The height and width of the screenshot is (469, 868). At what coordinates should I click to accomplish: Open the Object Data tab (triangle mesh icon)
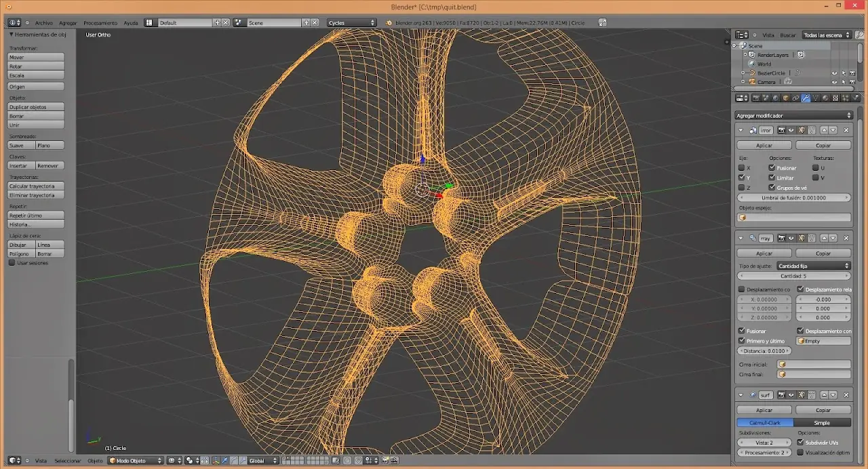click(x=815, y=98)
